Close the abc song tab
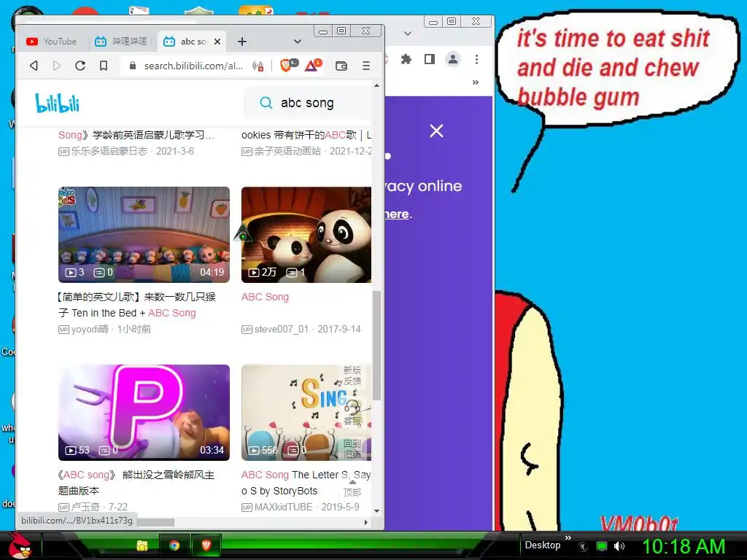The image size is (747, 560). pos(217,42)
